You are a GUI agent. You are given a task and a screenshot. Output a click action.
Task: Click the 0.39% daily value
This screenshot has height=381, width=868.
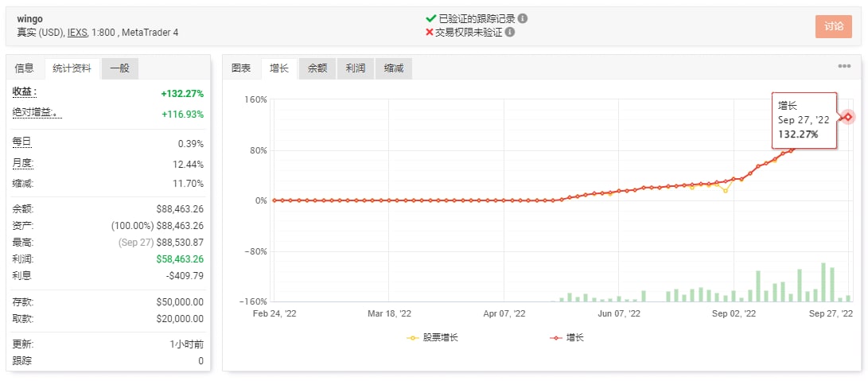click(x=190, y=144)
